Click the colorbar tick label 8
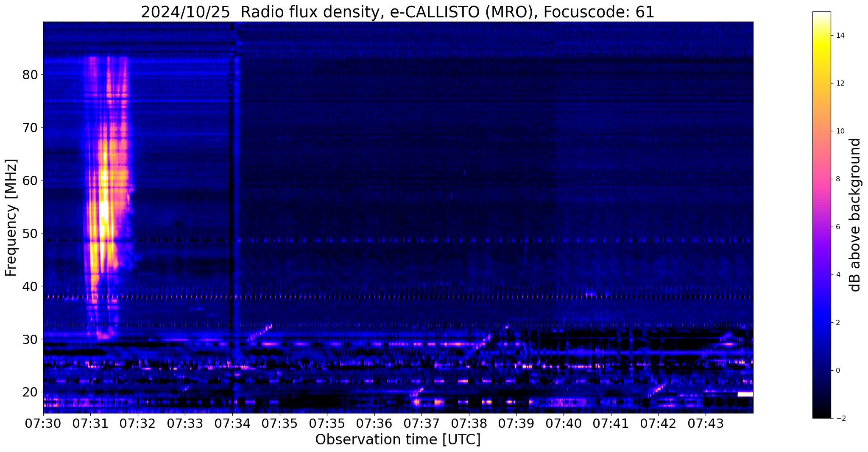The image size is (868, 452). click(x=837, y=179)
